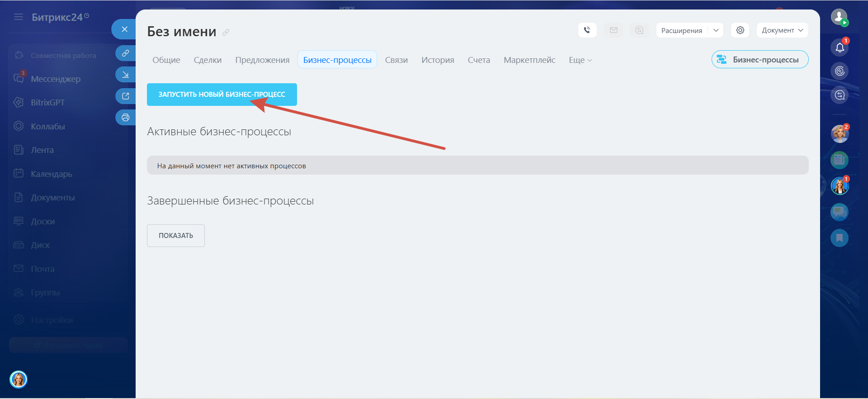Screen dimensions: 868x399
Task: Click the 'Без имени' title
Action: coord(182,32)
